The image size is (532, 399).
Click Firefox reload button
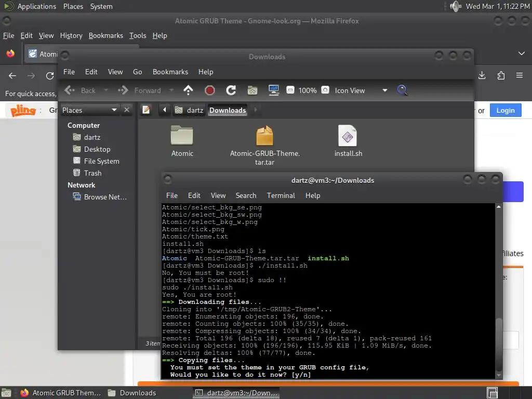click(50, 76)
